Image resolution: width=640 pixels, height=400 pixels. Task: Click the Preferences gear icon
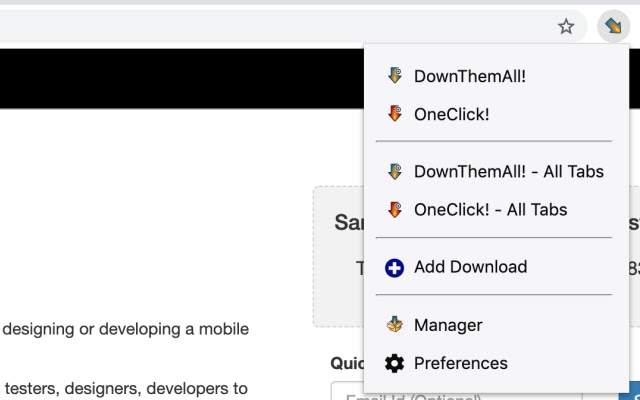pyautogui.click(x=395, y=363)
